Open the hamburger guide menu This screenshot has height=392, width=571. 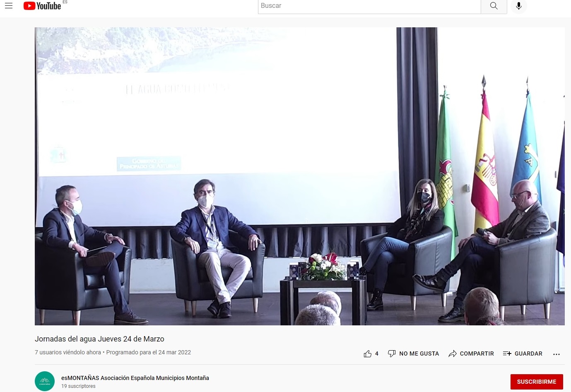(x=9, y=6)
